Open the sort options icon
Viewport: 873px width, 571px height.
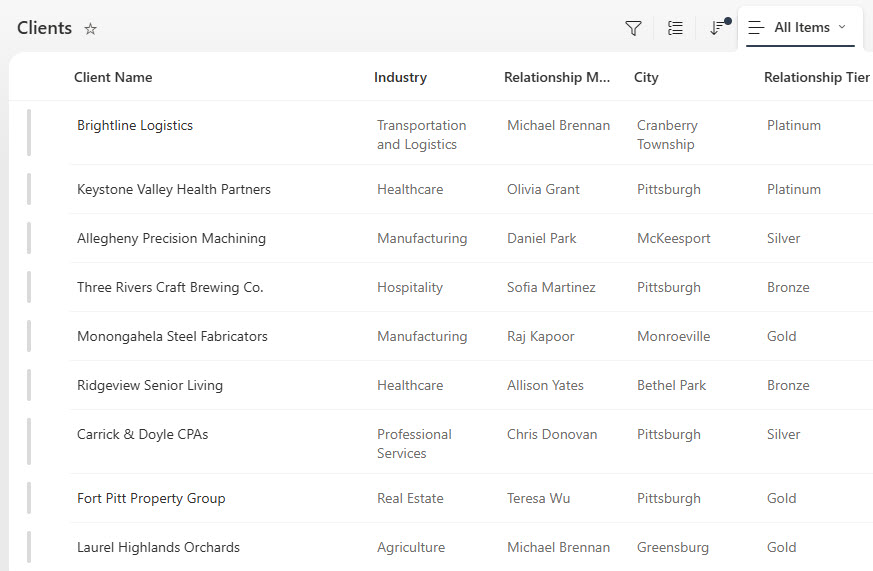pos(719,27)
